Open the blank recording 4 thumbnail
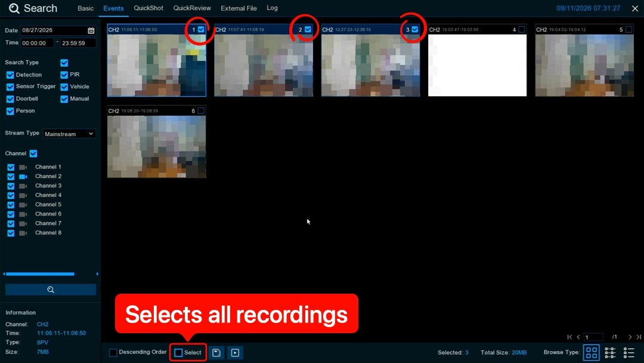644x363 pixels. click(x=477, y=65)
